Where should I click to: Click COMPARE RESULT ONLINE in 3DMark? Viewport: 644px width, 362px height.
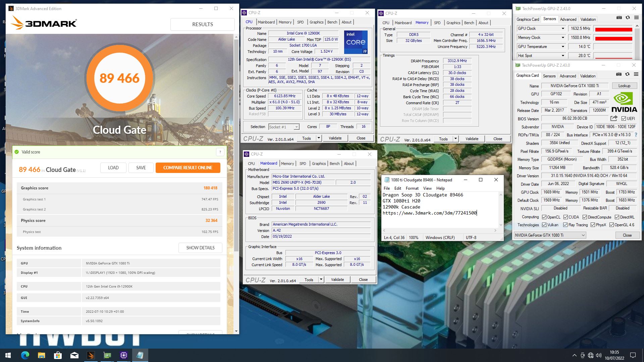(188, 168)
